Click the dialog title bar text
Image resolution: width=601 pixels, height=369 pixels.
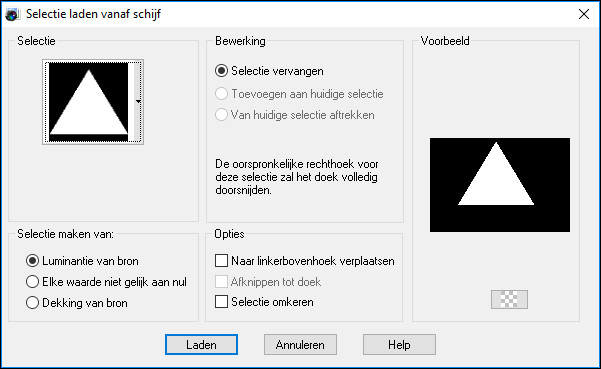point(94,14)
